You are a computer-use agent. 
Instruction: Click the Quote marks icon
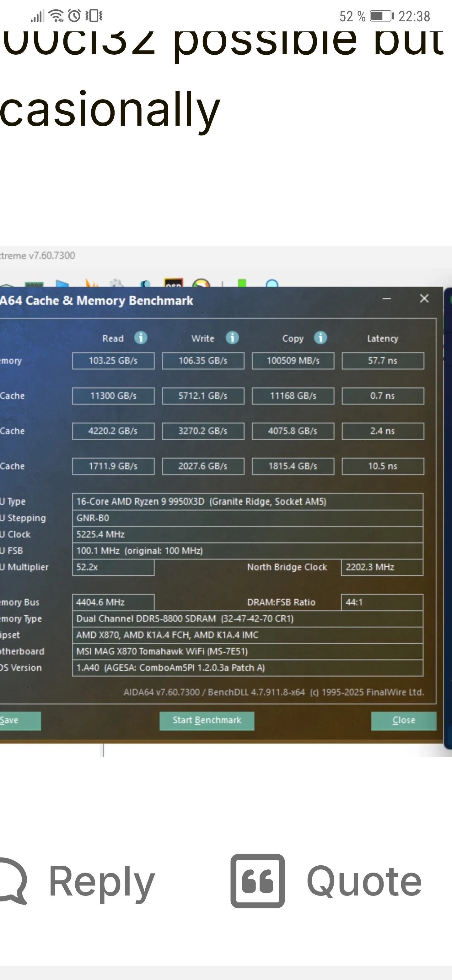tap(257, 881)
